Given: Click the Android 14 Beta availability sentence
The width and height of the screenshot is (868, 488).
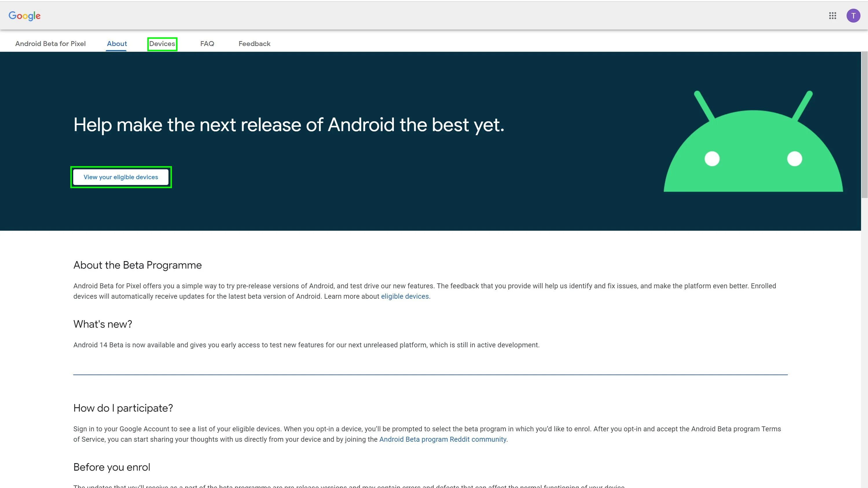Looking at the screenshot, I should click(306, 345).
